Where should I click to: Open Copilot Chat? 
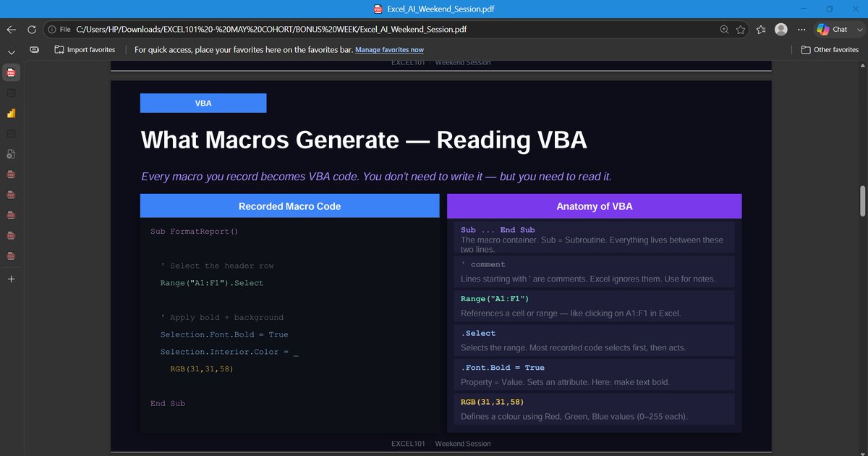[x=832, y=30]
